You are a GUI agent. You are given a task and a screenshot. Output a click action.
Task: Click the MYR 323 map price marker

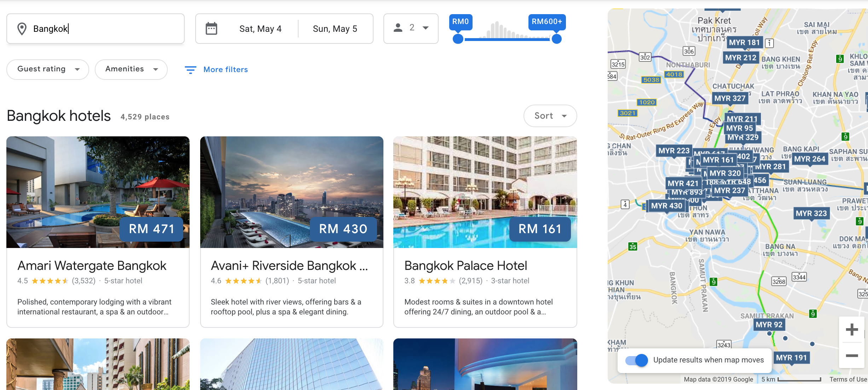pyautogui.click(x=811, y=213)
